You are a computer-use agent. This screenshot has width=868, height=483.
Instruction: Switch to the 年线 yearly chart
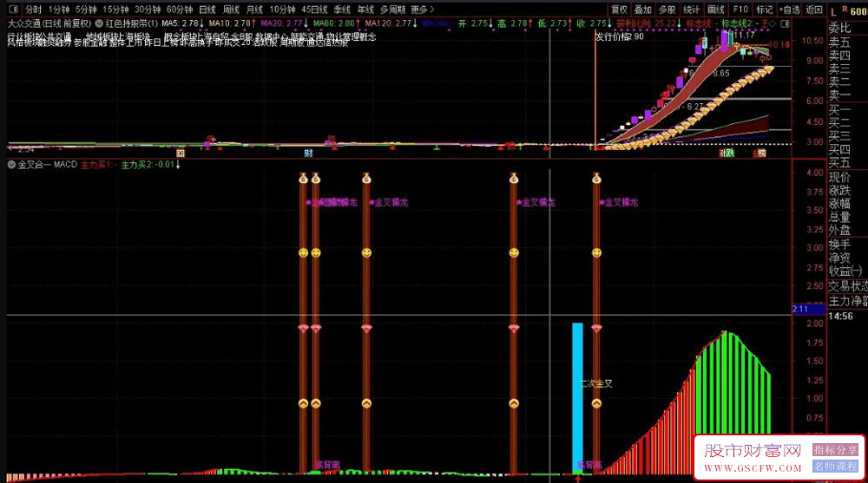pyautogui.click(x=365, y=10)
